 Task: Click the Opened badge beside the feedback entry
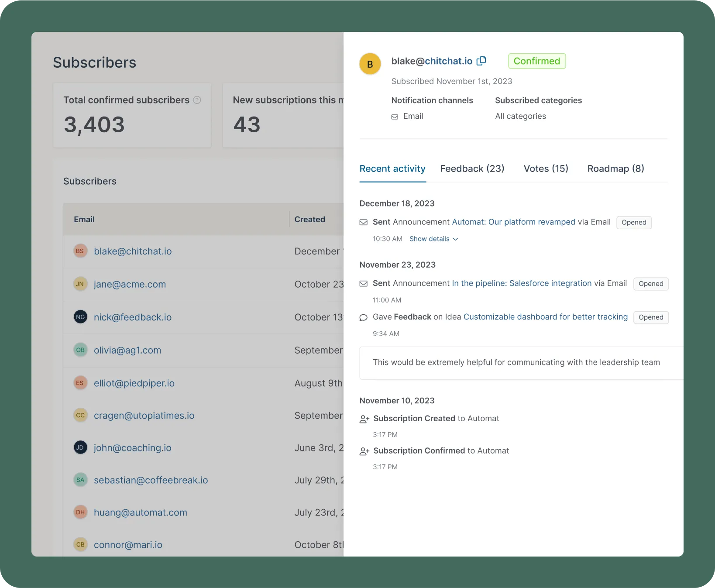[651, 317]
